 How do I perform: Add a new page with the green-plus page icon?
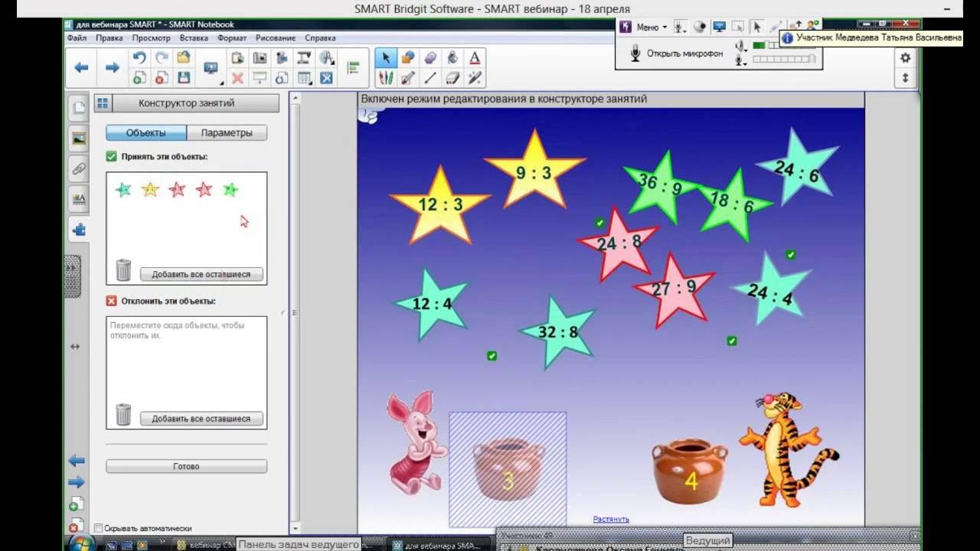[x=139, y=77]
